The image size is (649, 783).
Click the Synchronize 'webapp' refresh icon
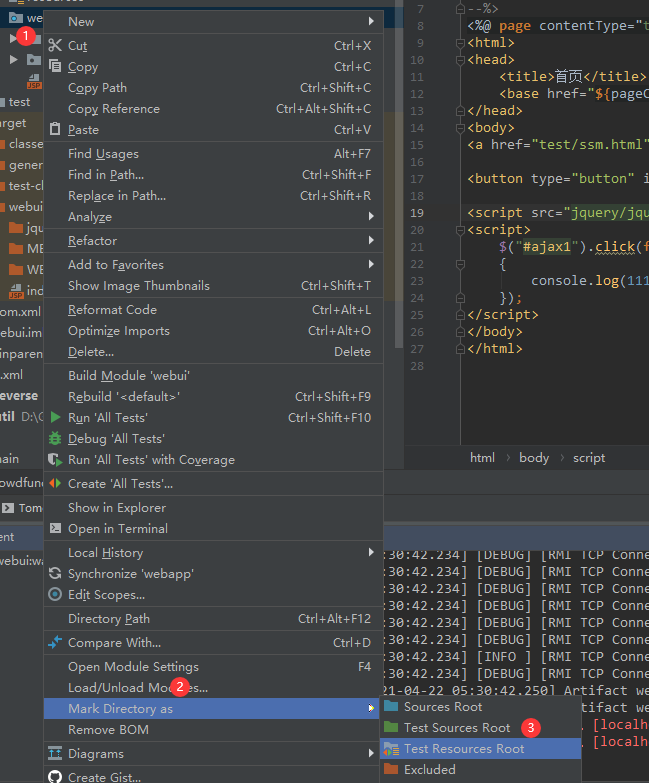55,573
